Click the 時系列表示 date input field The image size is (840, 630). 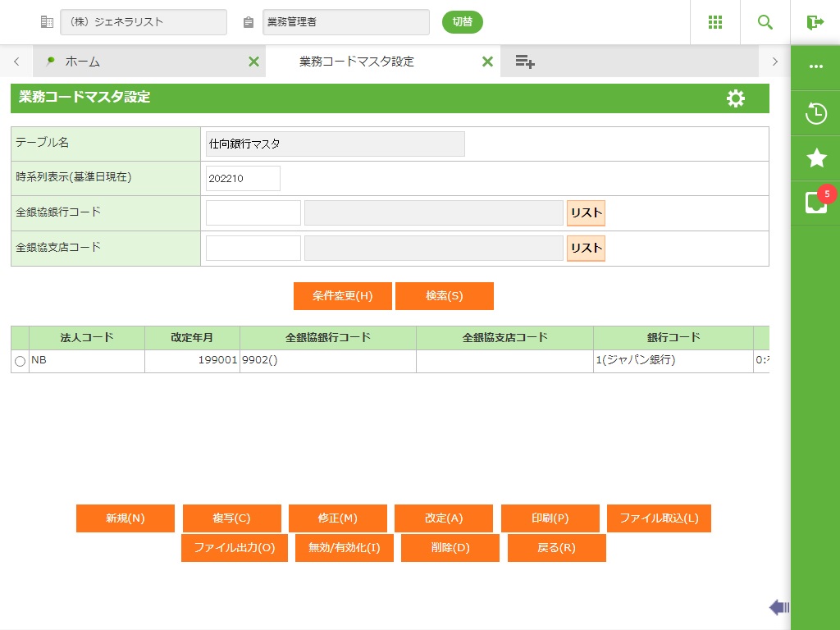point(243,178)
